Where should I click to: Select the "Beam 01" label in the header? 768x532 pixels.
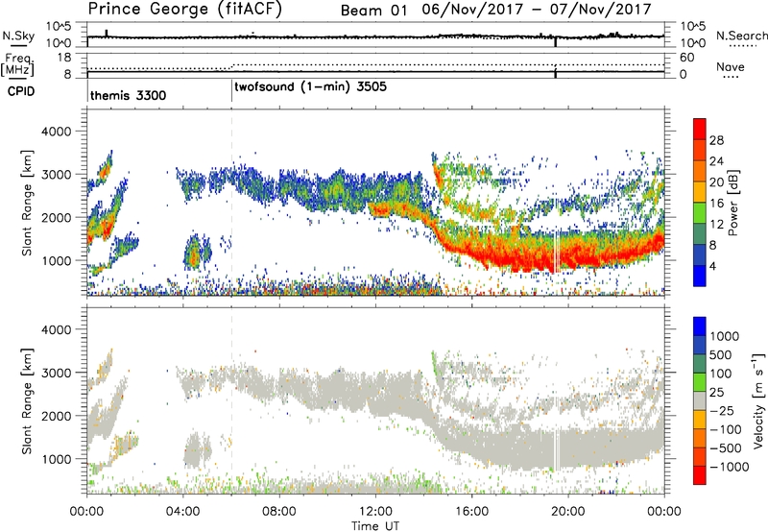coord(373,11)
